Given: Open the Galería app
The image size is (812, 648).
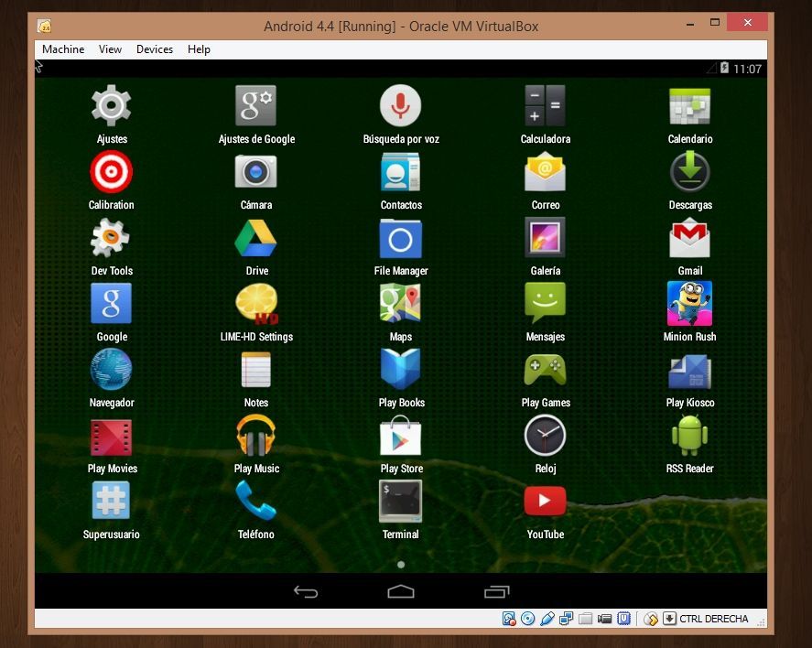Looking at the screenshot, I should [545, 237].
